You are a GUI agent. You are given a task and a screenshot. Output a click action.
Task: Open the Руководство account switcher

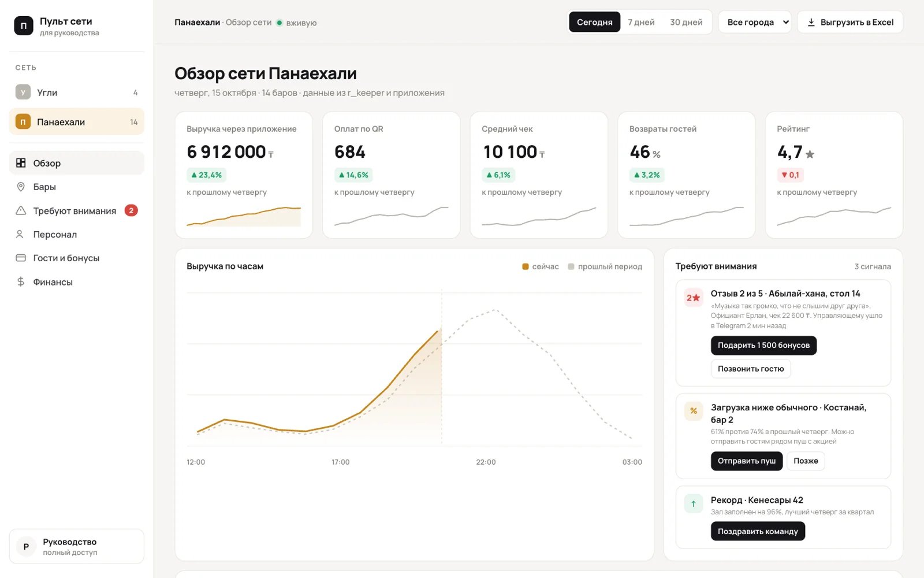point(77,546)
